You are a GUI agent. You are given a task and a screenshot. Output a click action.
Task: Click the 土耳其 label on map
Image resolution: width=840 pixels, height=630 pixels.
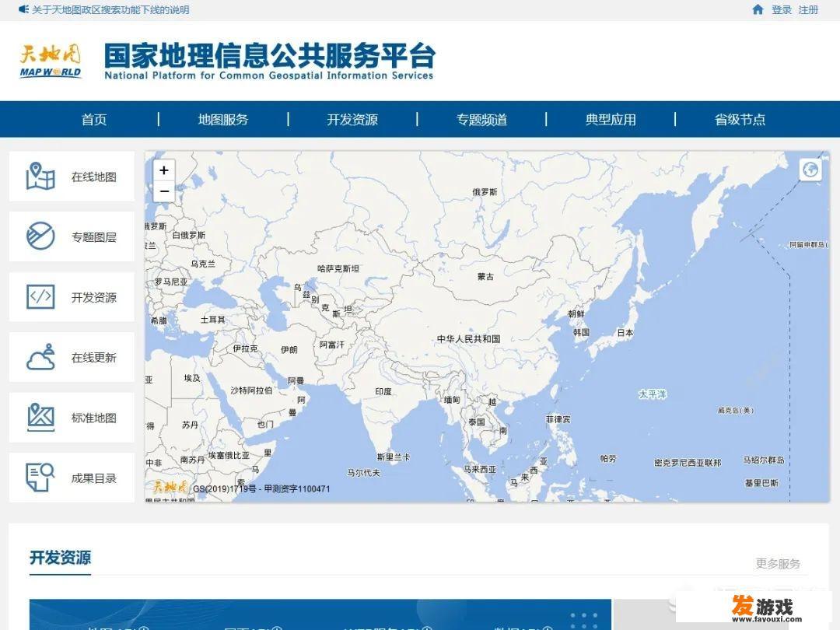pyautogui.click(x=212, y=320)
